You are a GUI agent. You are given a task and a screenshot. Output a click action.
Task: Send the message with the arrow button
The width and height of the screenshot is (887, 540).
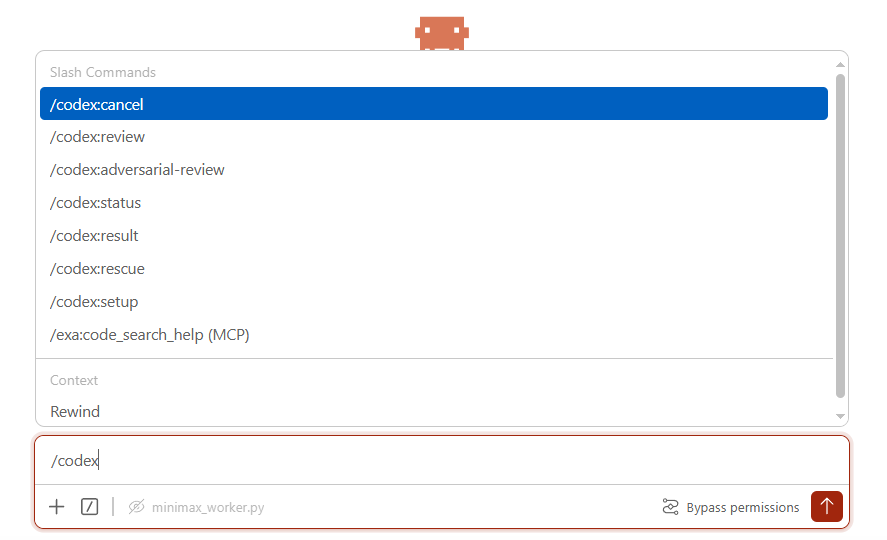(826, 506)
